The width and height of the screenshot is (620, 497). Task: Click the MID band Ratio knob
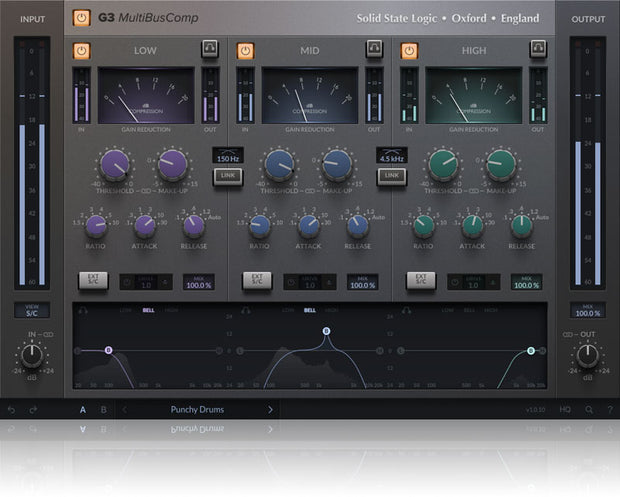pyautogui.click(x=259, y=226)
